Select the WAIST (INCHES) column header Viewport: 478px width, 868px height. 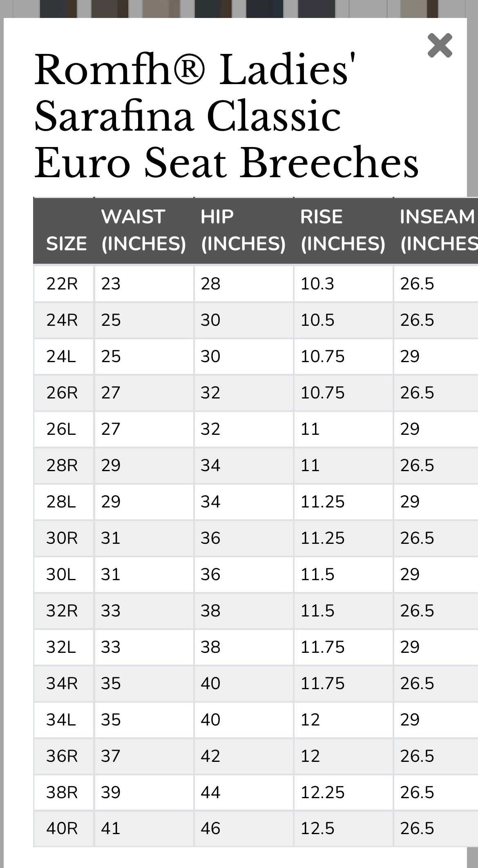pos(144,230)
